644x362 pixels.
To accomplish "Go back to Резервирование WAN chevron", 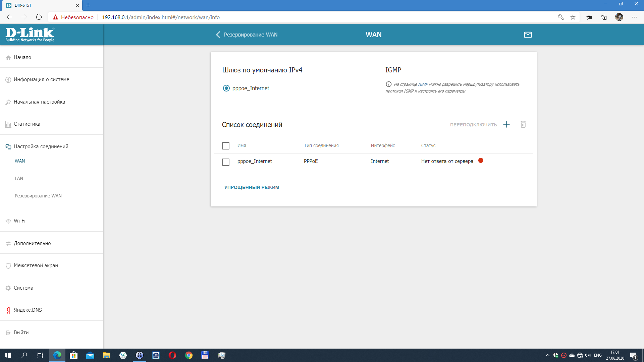I will 218,35.
